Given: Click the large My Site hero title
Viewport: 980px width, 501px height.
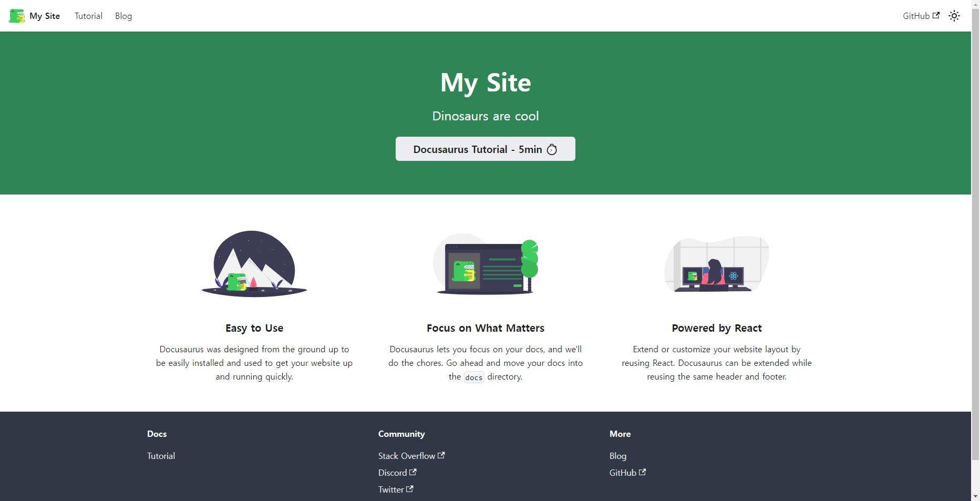Looking at the screenshot, I should tap(486, 83).
